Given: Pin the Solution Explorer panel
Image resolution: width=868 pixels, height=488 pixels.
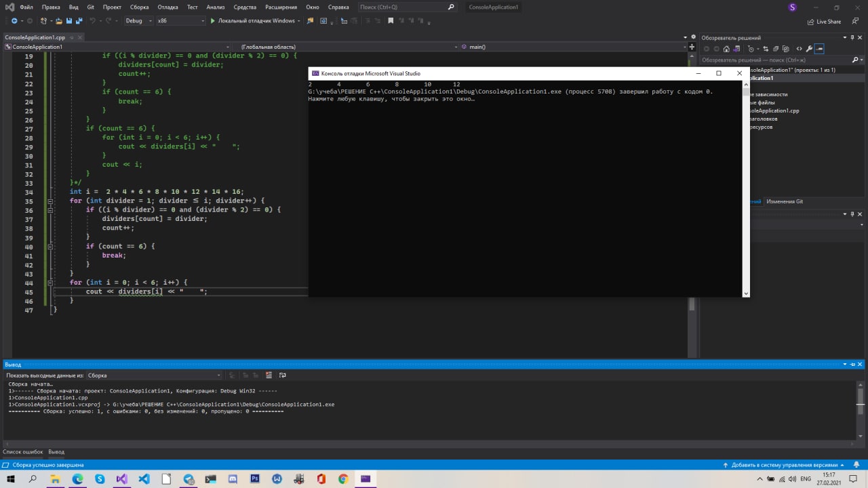Looking at the screenshot, I should [x=852, y=38].
